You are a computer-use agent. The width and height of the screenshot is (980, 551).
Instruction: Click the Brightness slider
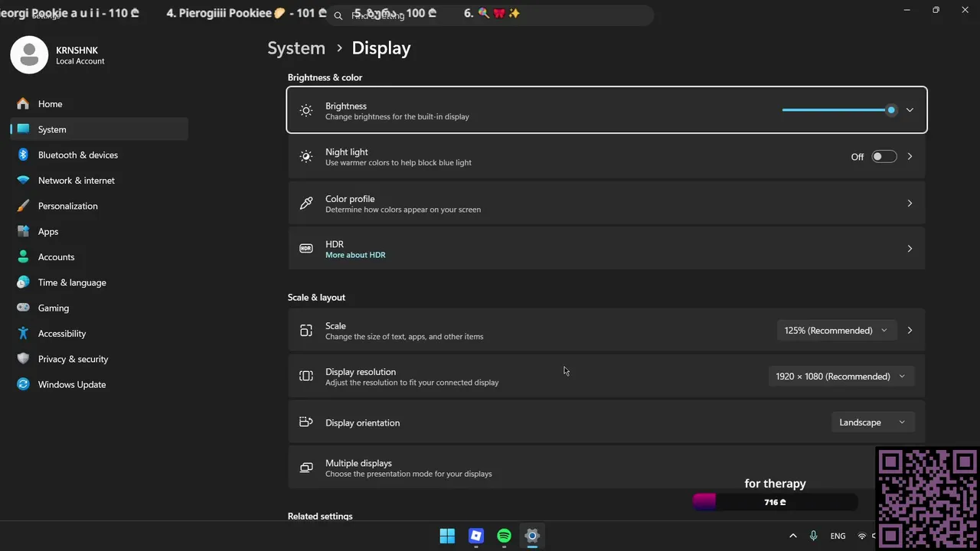[838, 110]
